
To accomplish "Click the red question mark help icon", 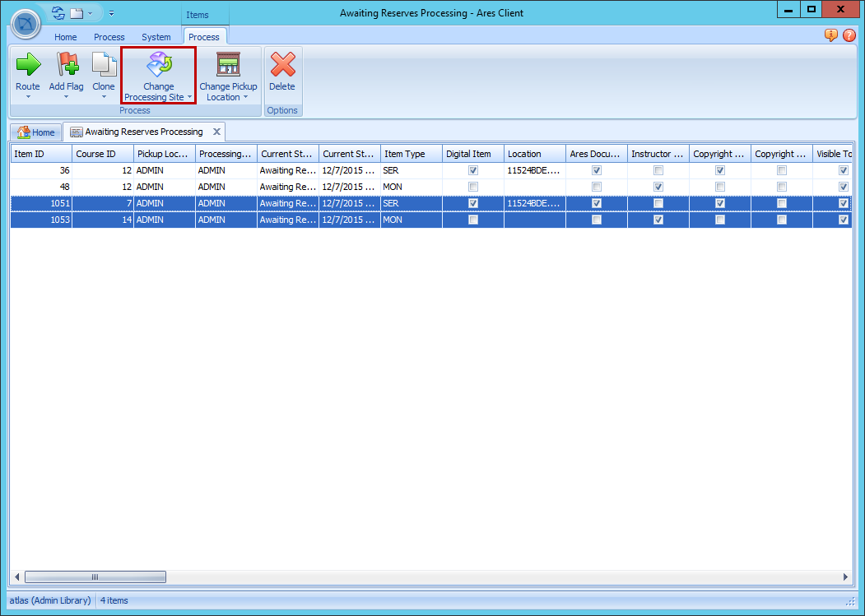I will (x=848, y=36).
